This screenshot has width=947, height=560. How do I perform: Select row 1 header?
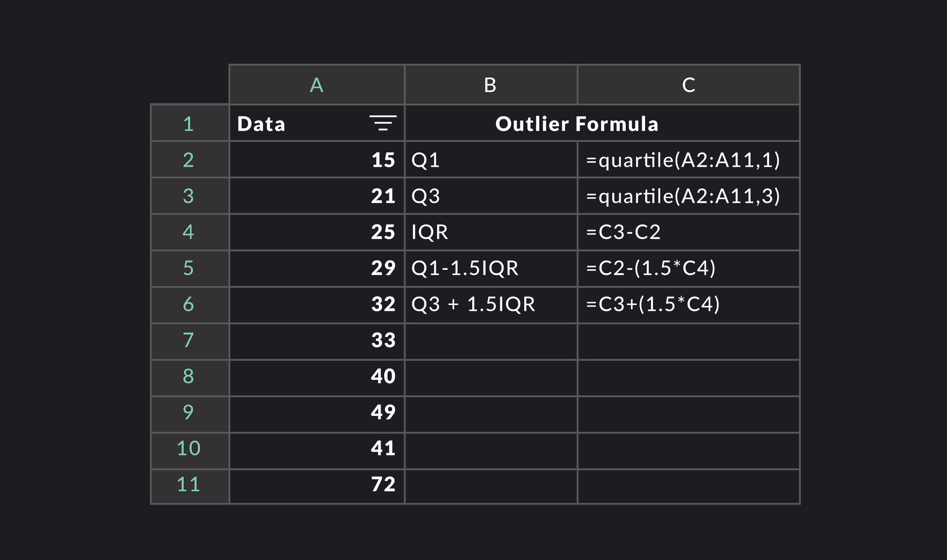[x=190, y=123]
